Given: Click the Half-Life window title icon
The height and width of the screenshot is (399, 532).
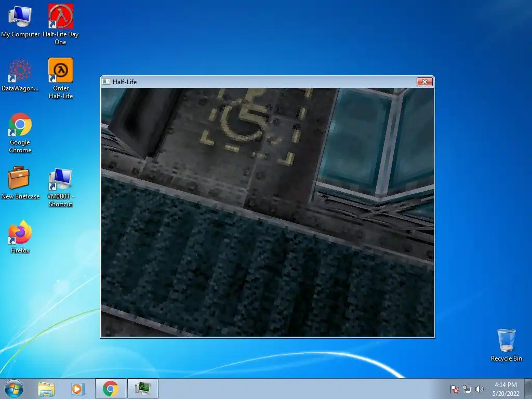Looking at the screenshot, I should [x=106, y=82].
